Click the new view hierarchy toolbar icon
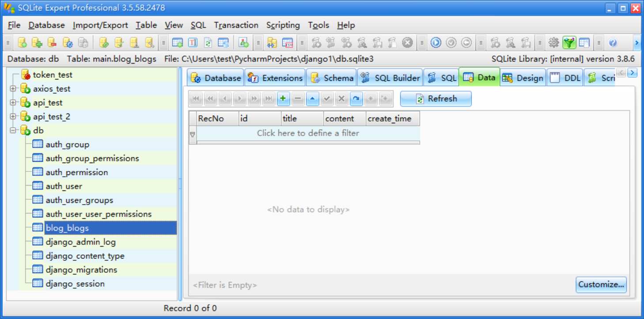 [243, 43]
